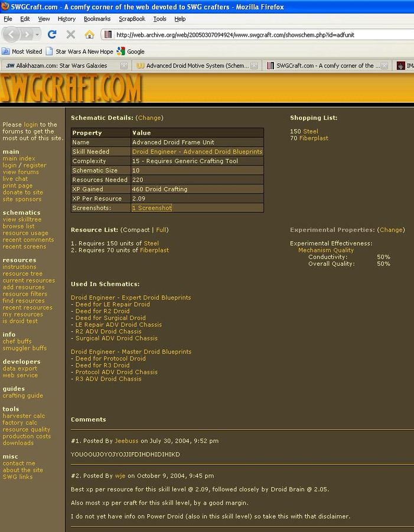Switch to the Allakhazam Star Wars Galaxies tab
Viewport: 414px width, 532px height.
click(62, 66)
